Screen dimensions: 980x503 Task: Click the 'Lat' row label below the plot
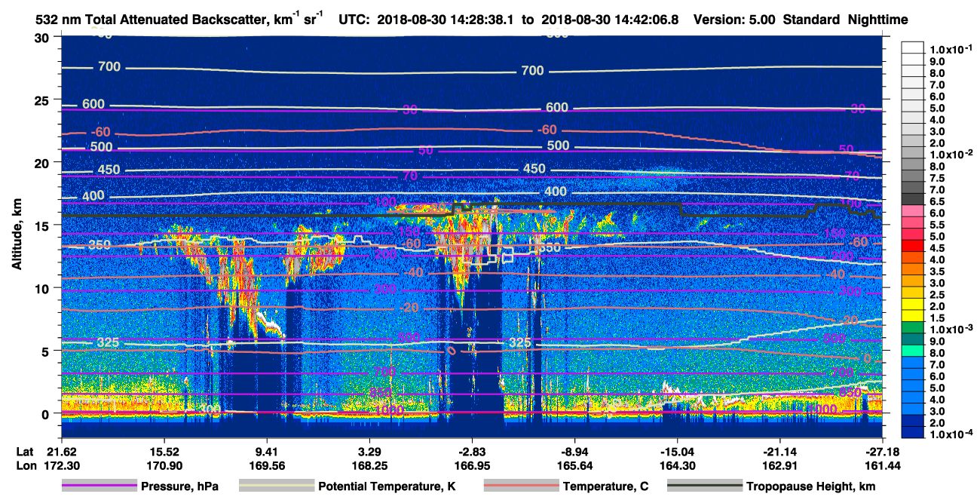[x=25, y=450]
